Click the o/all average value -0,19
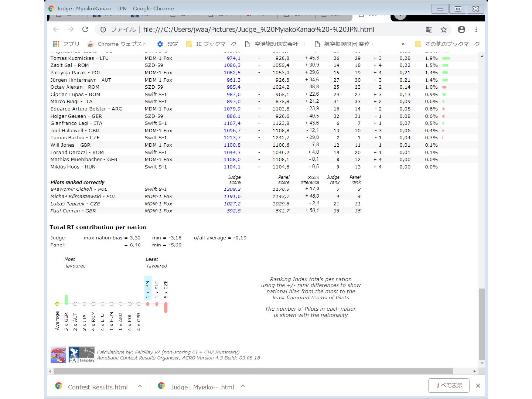This screenshot has height=399, width=532. tap(240, 238)
